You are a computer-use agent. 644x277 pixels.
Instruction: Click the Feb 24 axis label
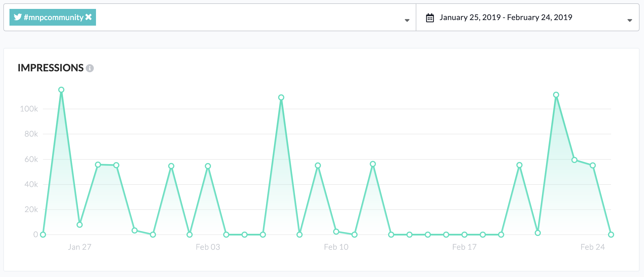point(593,247)
